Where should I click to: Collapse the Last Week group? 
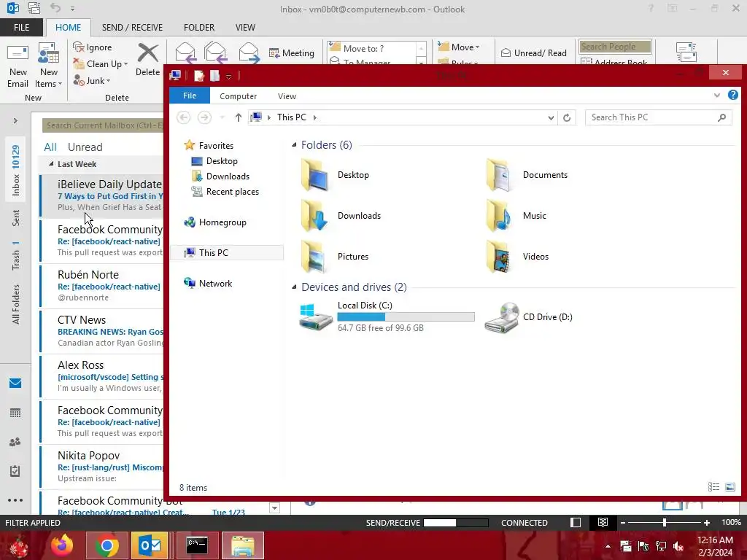point(51,164)
